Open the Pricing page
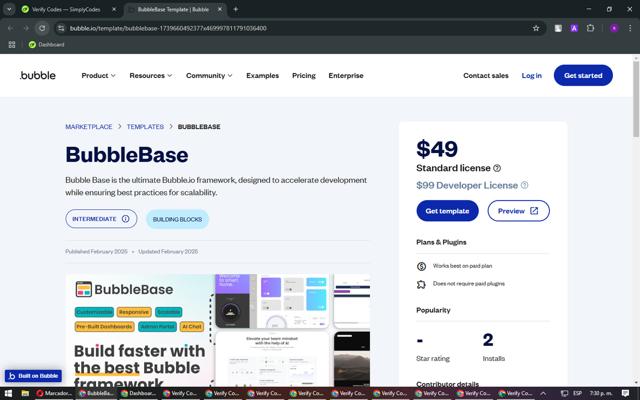Screen dimensions: 640x400 (304, 76)
